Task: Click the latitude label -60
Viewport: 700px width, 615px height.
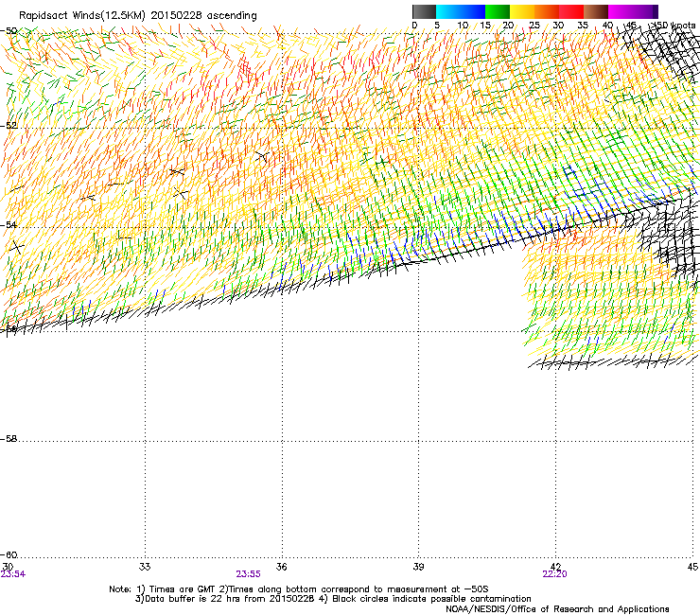Action: point(9,554)
